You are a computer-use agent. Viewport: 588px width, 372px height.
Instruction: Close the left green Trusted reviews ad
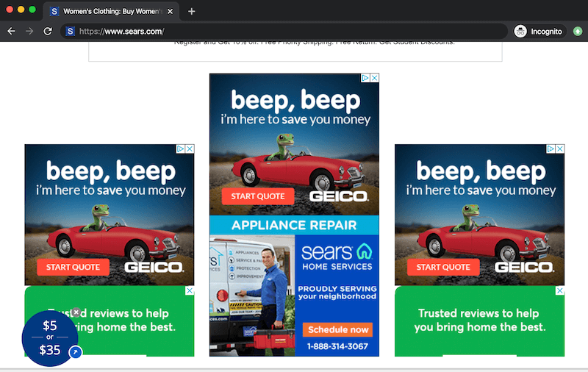(190, 290)
